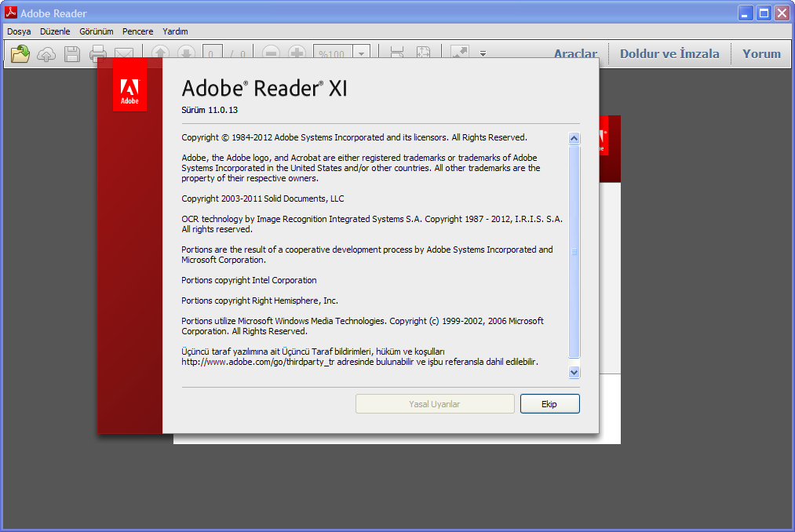Click the Open file folder icon
This screenshot has height=532, width=795.
[20, 53]
